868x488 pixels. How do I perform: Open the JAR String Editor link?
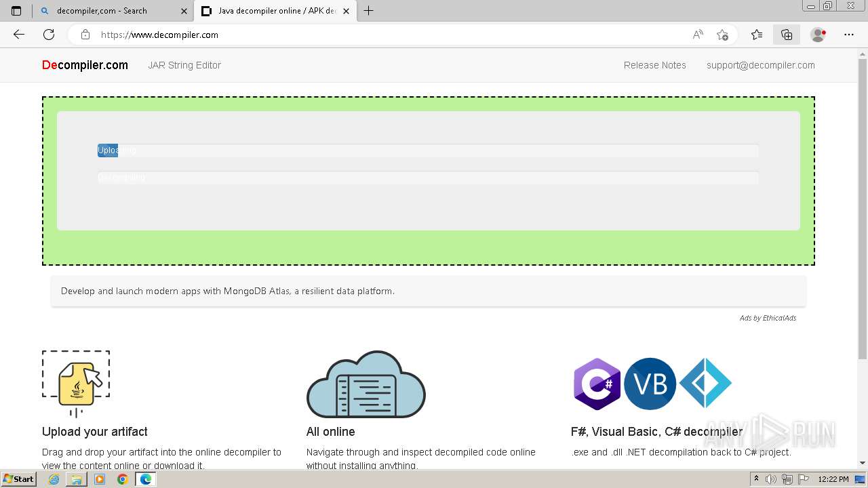coord(184,65)
